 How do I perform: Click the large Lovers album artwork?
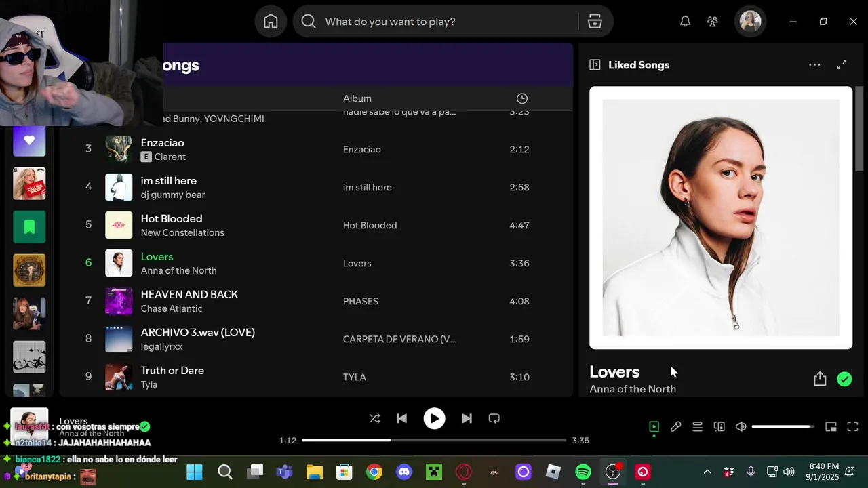[x=721, y=218]
